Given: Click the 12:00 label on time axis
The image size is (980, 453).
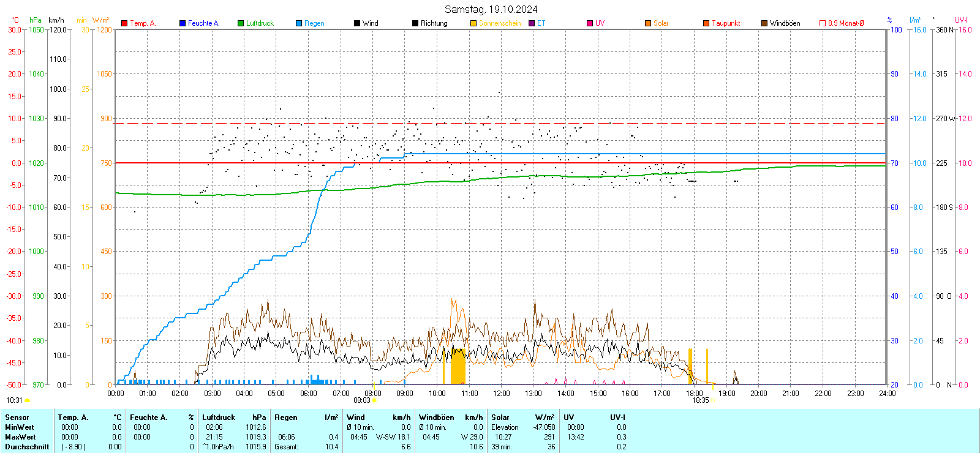Looking at the screenshot, I should [x=502, y=394].
